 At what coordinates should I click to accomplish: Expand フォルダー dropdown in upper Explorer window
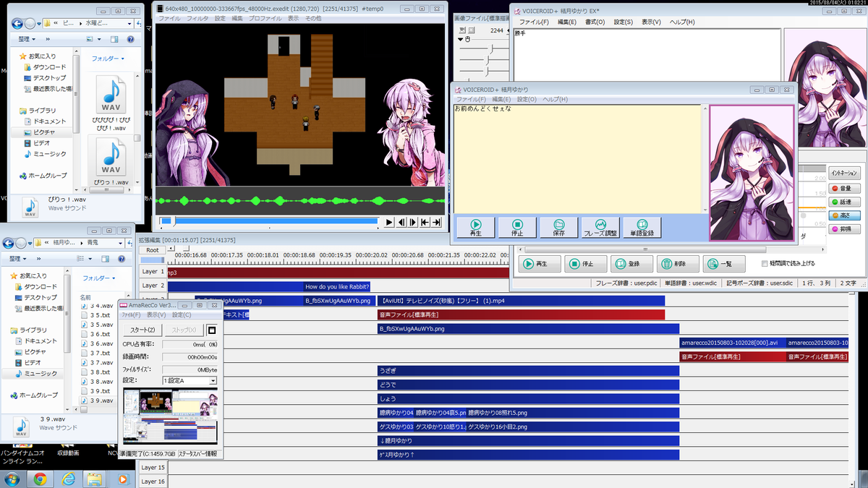click(x=107, y=59)
